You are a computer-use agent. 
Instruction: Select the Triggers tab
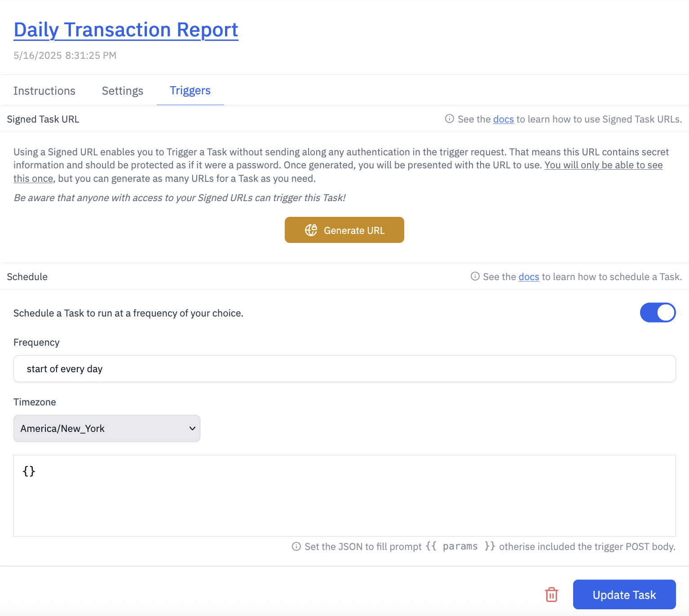[x=190, y=91]
